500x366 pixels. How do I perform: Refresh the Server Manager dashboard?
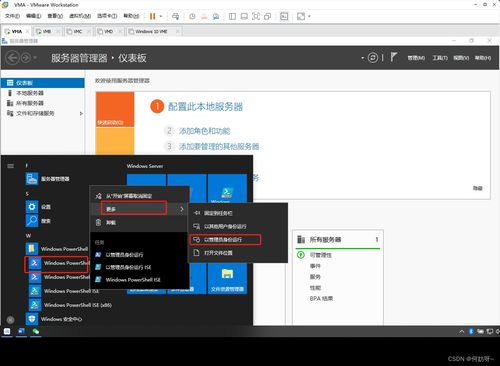coord(373,58)
